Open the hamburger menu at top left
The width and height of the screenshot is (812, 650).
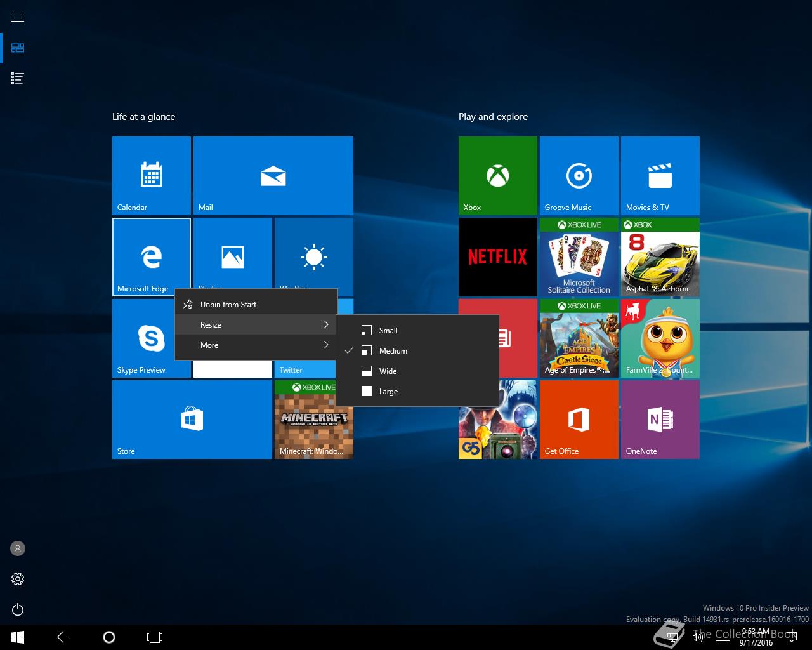pos(18,18)
